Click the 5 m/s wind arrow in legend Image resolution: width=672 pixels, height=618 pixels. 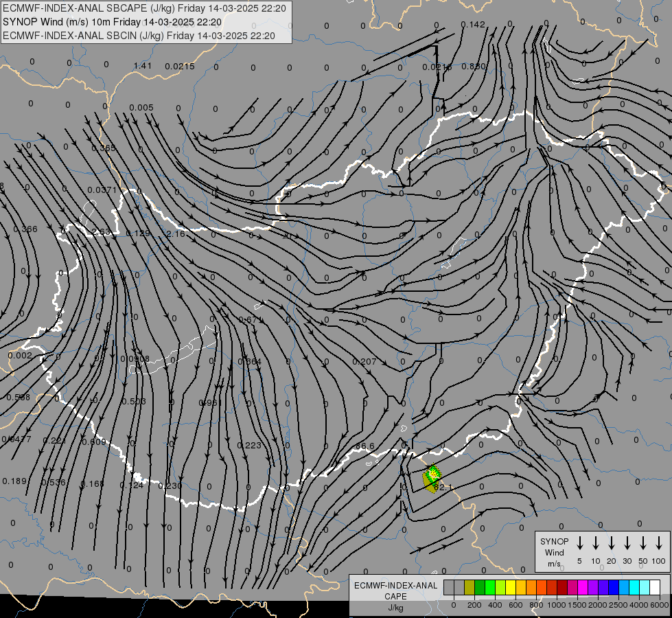(x=579, y=542)
